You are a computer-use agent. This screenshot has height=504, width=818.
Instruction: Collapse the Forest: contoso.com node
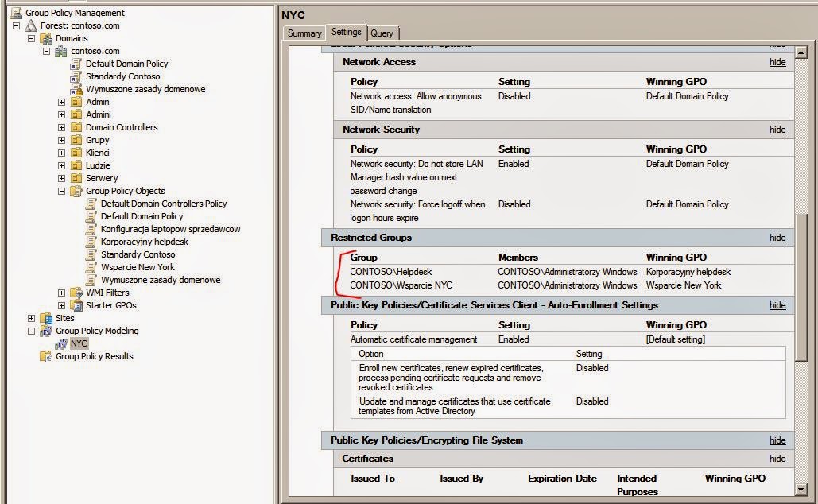pyautogui.click(x=16, y=25)
